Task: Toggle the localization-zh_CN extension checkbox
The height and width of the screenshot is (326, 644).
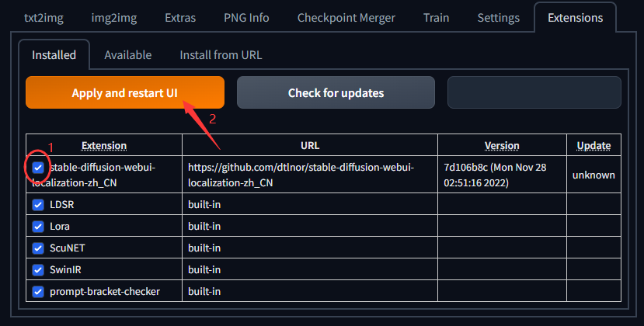Action: click(x=38, y=168)
